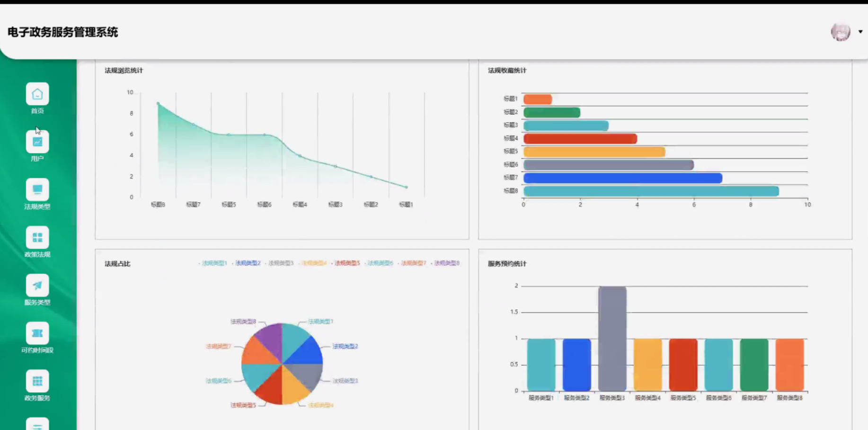Click the 标题5 x-axis label on the line chart
Screen dimensions: 868x430
(x=229, y=205)
